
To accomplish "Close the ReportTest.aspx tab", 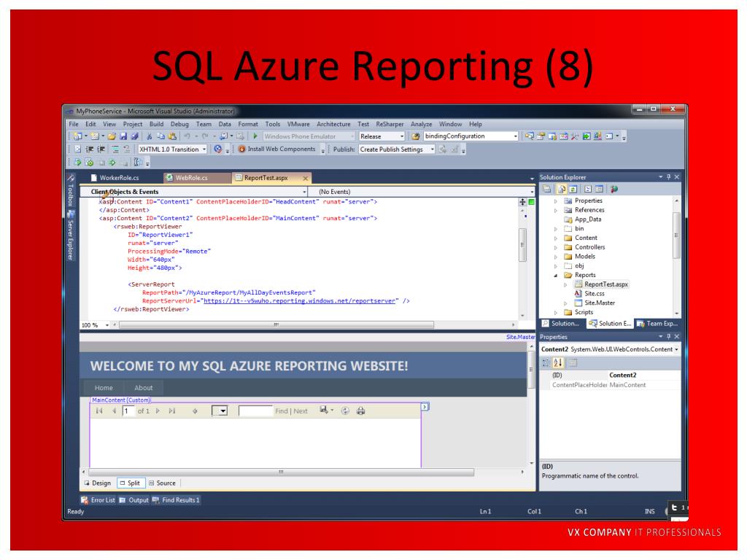I will pyautogui.click(x=306, y=178).
